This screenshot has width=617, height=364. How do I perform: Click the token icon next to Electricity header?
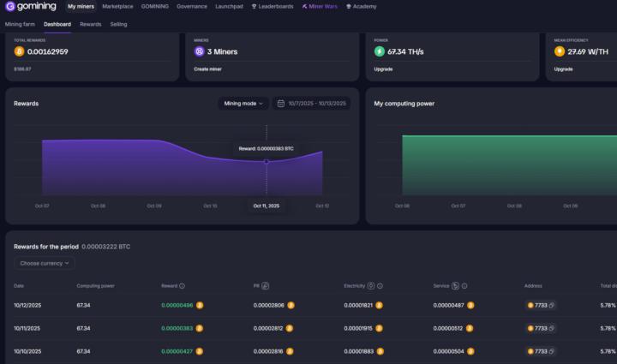(x=371, y=286)
